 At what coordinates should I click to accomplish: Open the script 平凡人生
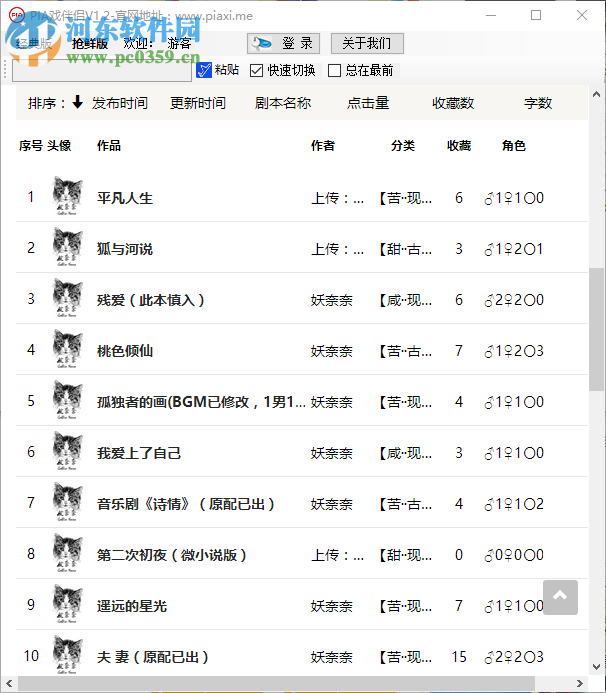(125, 198)
